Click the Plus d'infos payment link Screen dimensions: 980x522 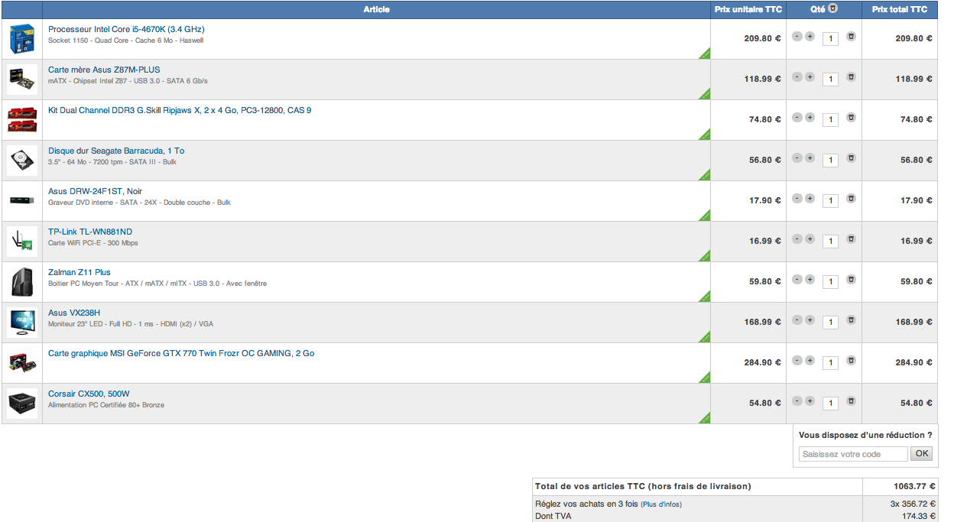click(x=661, y=504)
